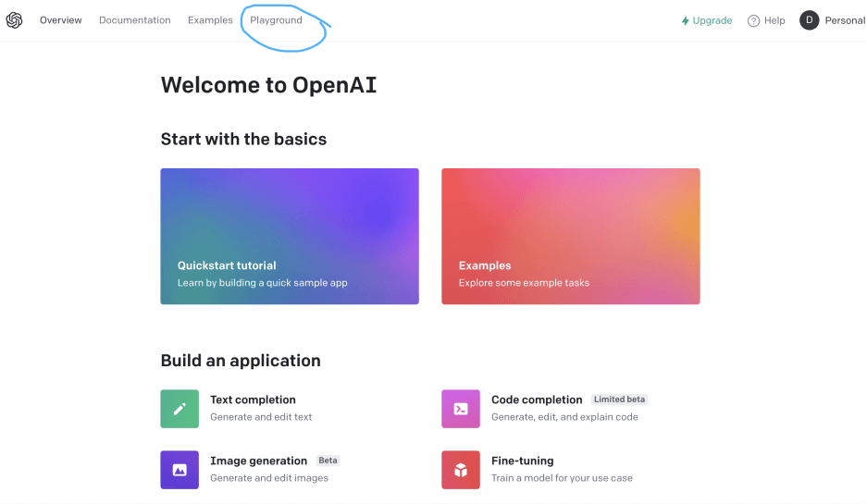867x504 pixels.
Task: Open the Personal account menu
Action: [x=845, y=20]
